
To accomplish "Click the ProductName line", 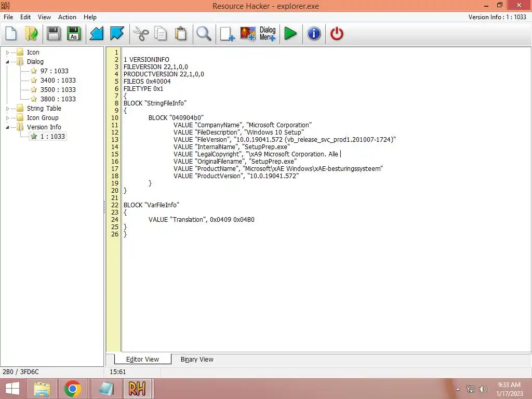I will [278, 169].
